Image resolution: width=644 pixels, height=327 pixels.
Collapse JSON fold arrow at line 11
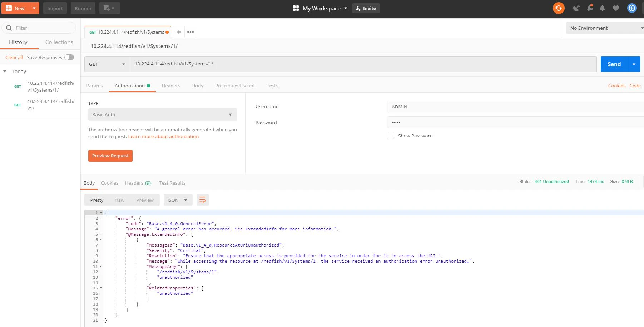(x=101, y=267)
